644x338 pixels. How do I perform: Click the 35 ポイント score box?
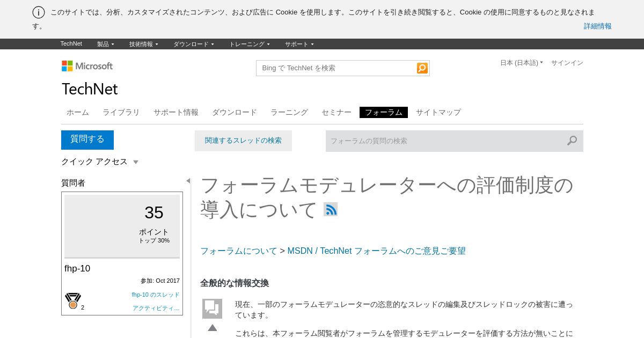tap(122, 226)
